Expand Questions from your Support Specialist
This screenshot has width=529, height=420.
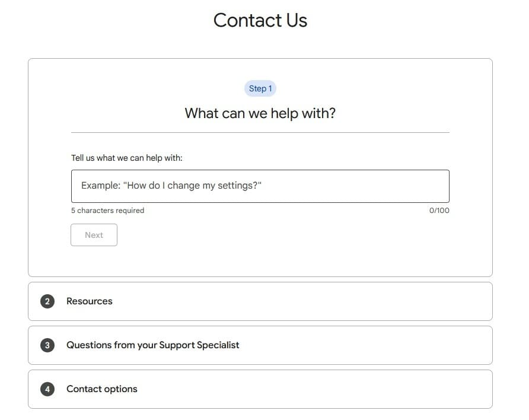260,345
